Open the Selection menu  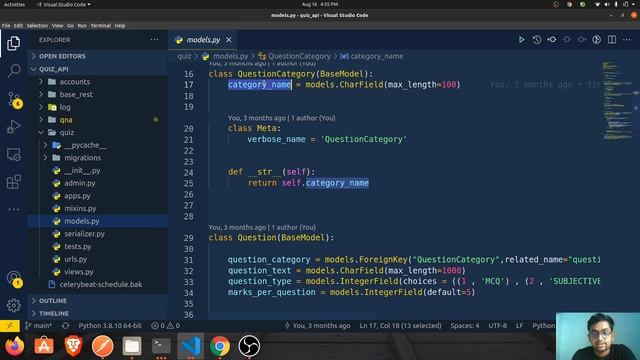37,25
